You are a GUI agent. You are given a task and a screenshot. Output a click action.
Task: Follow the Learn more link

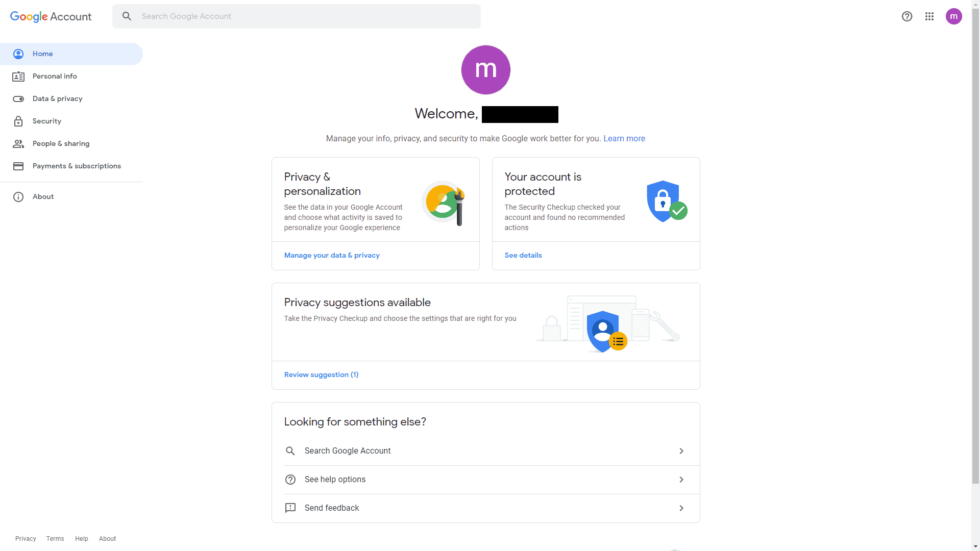click(624, 139)
